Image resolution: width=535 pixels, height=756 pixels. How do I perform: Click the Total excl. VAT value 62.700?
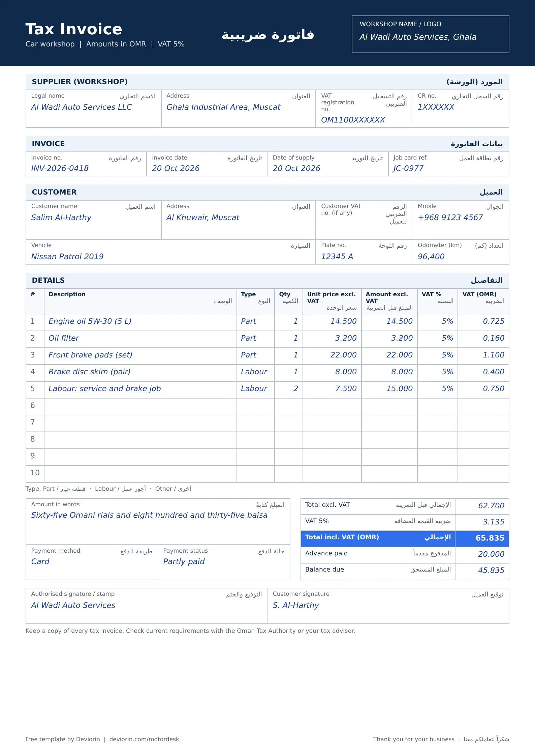491,506
